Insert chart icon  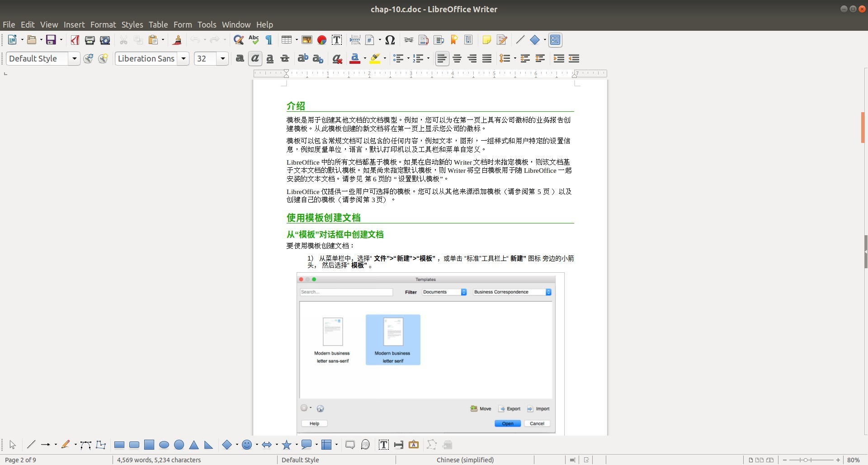click(322, 40)
